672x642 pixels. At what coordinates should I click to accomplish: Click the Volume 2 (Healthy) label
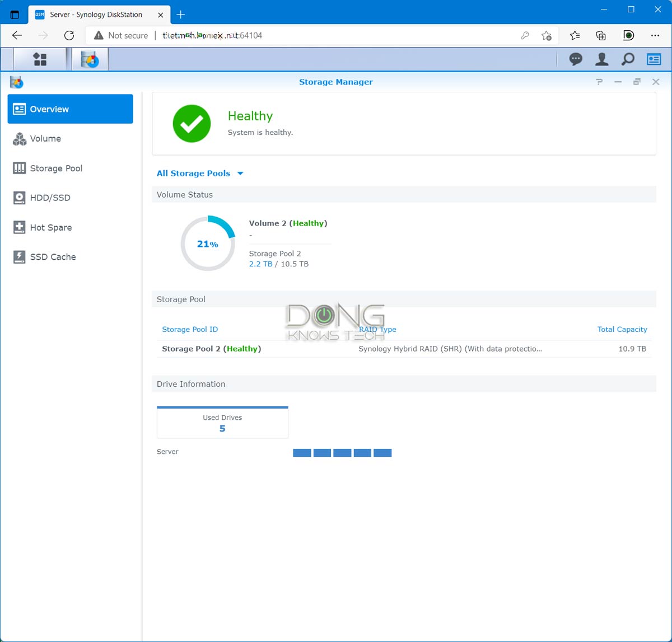pos(288,223)
